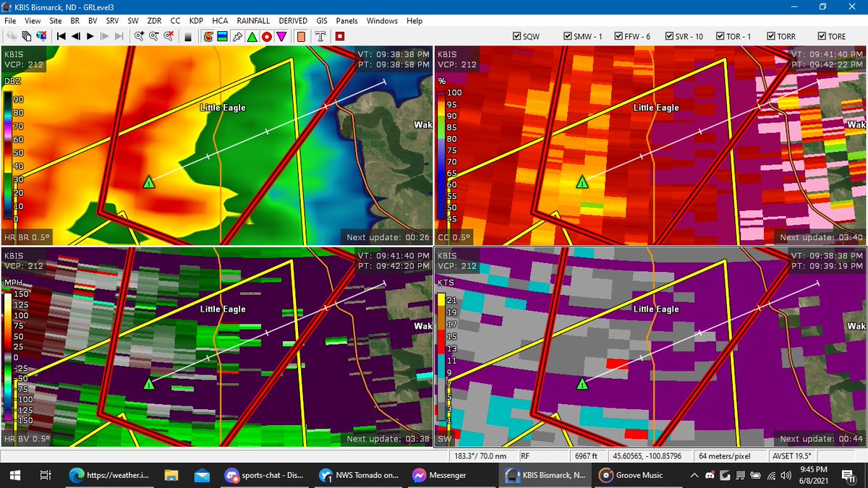Uncheck the TOR - 1 checkbox
868x488 pixels.
click(721, 35)
